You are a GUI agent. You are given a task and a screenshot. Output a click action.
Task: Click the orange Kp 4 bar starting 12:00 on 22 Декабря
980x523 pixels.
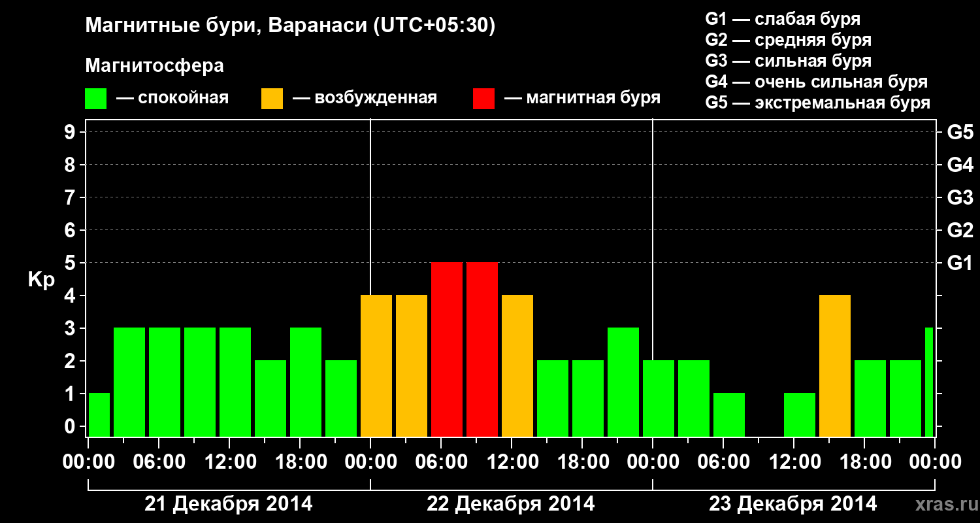[517, 366]
